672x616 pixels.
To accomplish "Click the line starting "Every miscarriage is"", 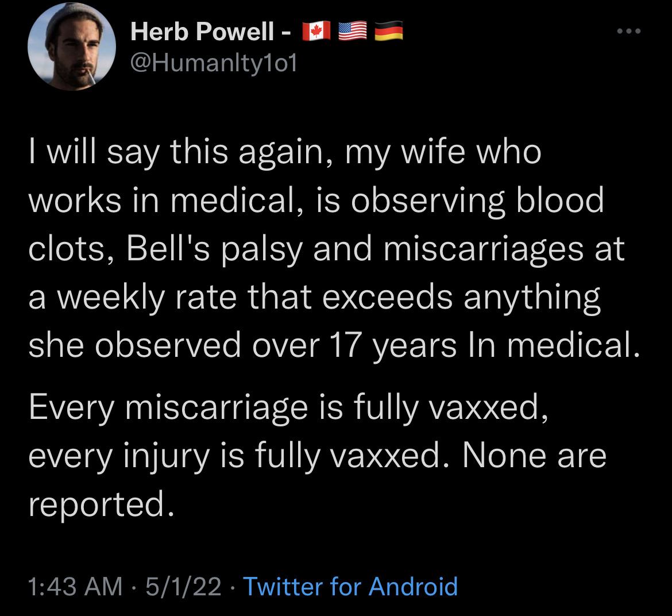I will [x=287, y=408].
